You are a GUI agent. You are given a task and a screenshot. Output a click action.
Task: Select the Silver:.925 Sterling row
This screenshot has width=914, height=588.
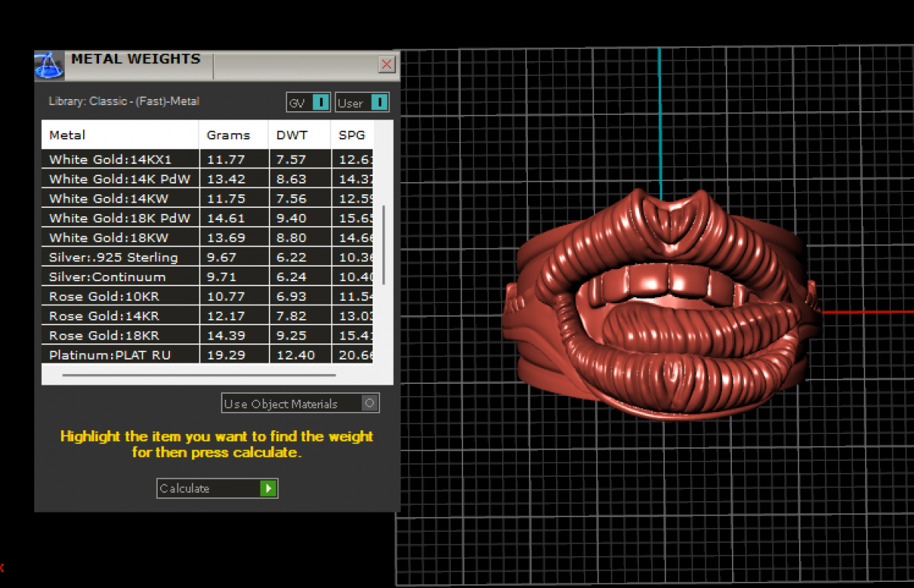[113, 257]
